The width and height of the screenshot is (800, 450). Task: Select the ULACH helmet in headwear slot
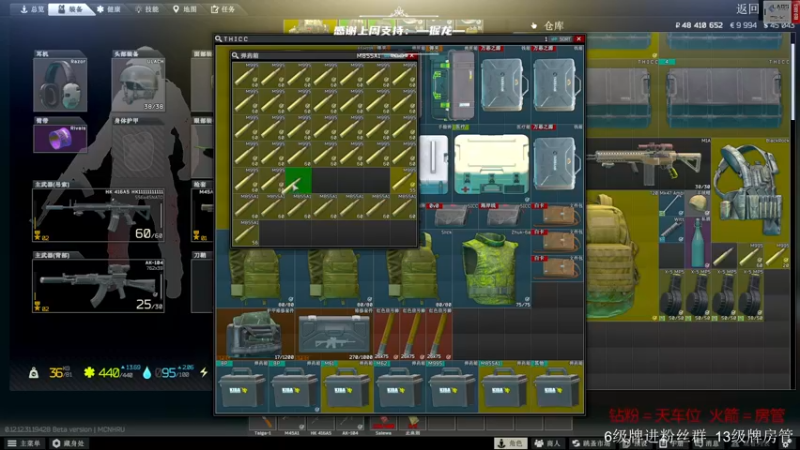(x=138, y=84)
